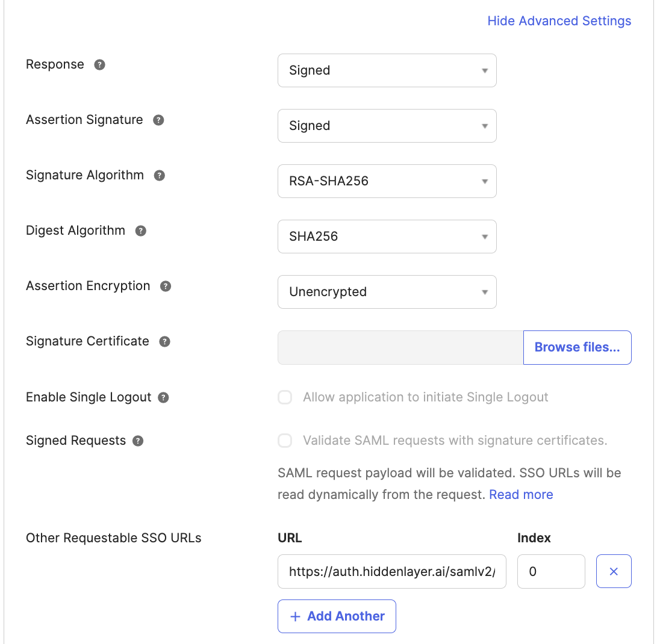
Task: Open help for Signature Certificate
Action: [164, 341]
